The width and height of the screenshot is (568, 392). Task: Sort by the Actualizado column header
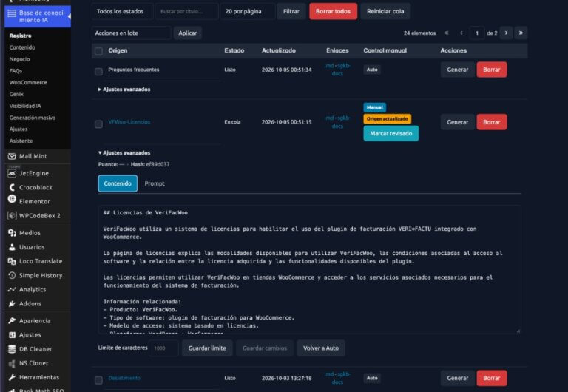279,50
